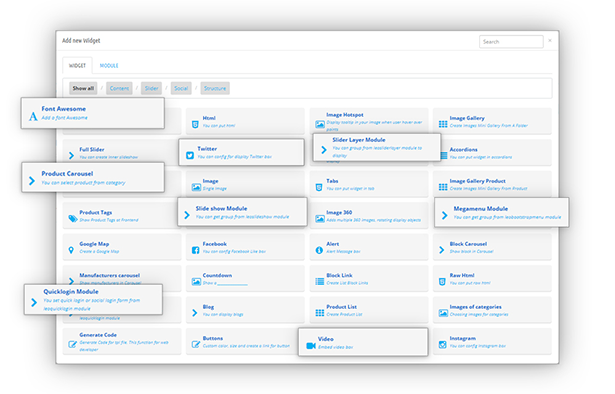The height and width of the screenshot is (394, 615).
Task: Filter widgets by Structure
Action: [215, 88]
